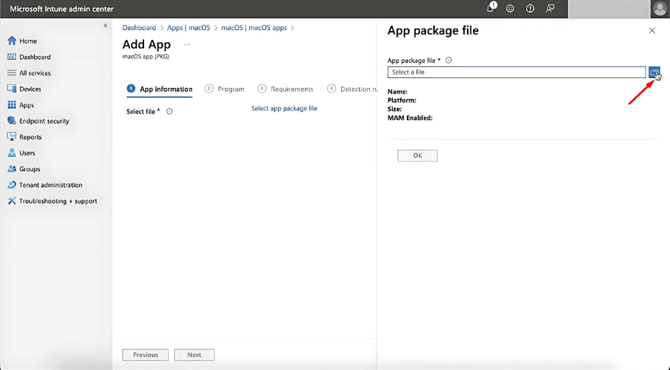This screenshot has width=670, height=370.
Task: Open Devices in the sidebar
Action: [x=30, y=89]
